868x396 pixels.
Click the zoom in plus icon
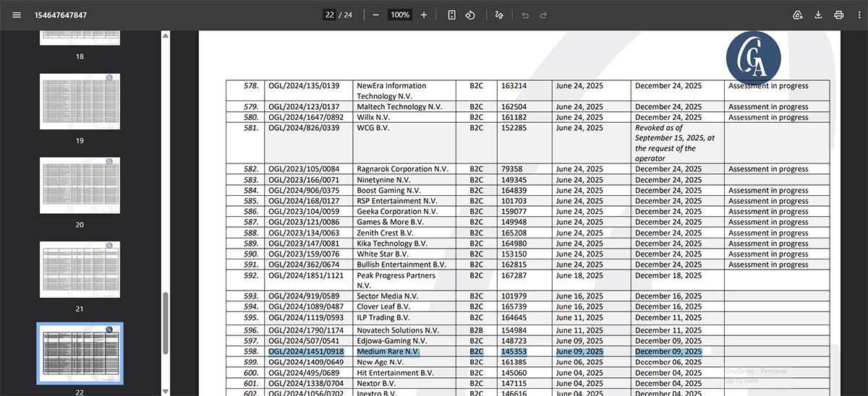coord(424,15)
